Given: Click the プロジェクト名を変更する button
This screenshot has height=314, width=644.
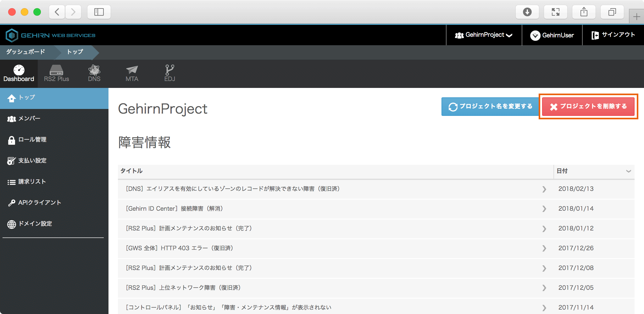Looking at the screenshot, I should 490,106.
